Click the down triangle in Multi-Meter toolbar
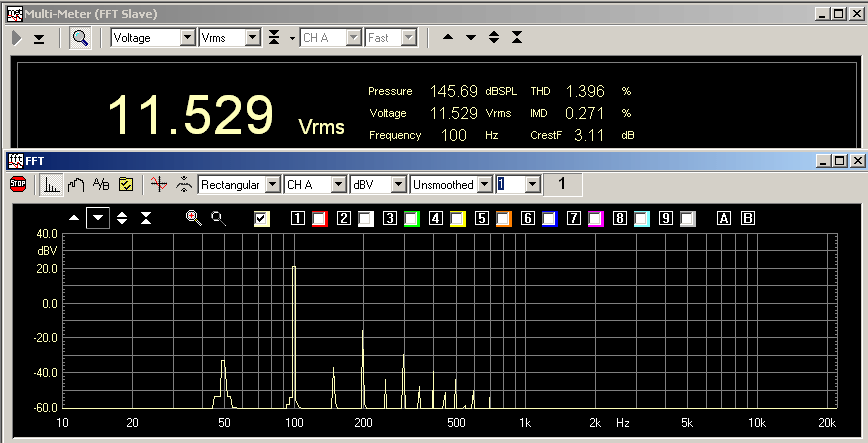This screenshot has height=443, width=868. (x=471, y=38)
